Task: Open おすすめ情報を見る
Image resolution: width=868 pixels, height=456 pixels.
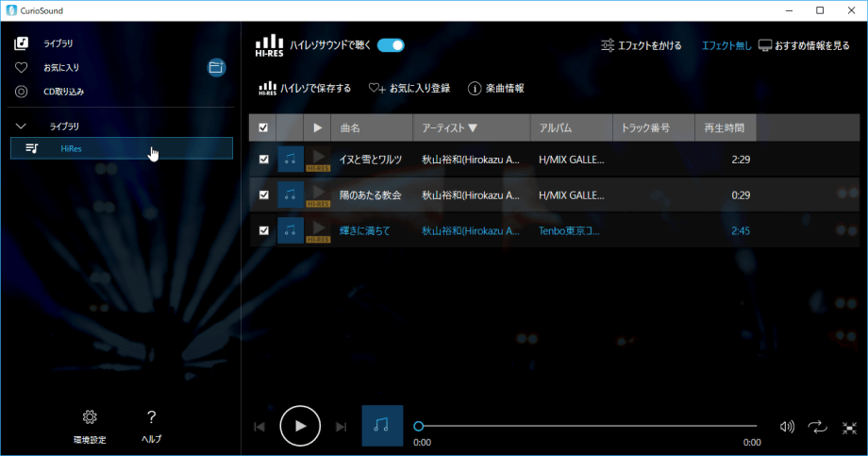Action: [x=804, y=45]
